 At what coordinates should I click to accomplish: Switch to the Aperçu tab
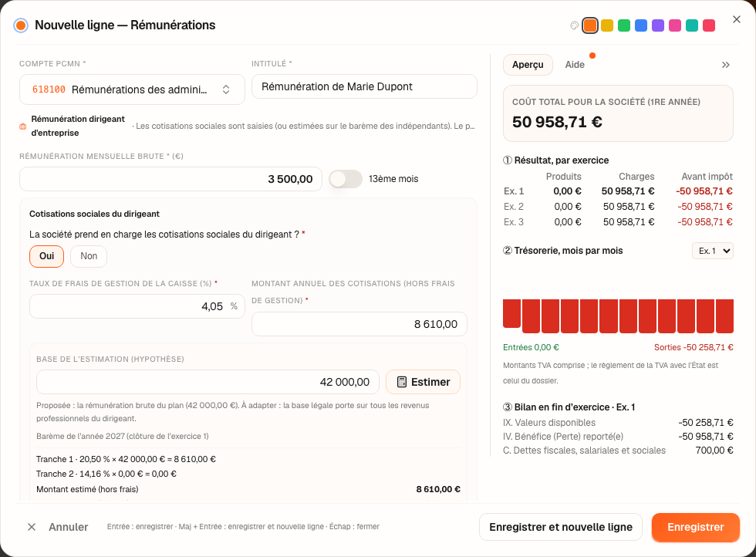tap(528, 65)
